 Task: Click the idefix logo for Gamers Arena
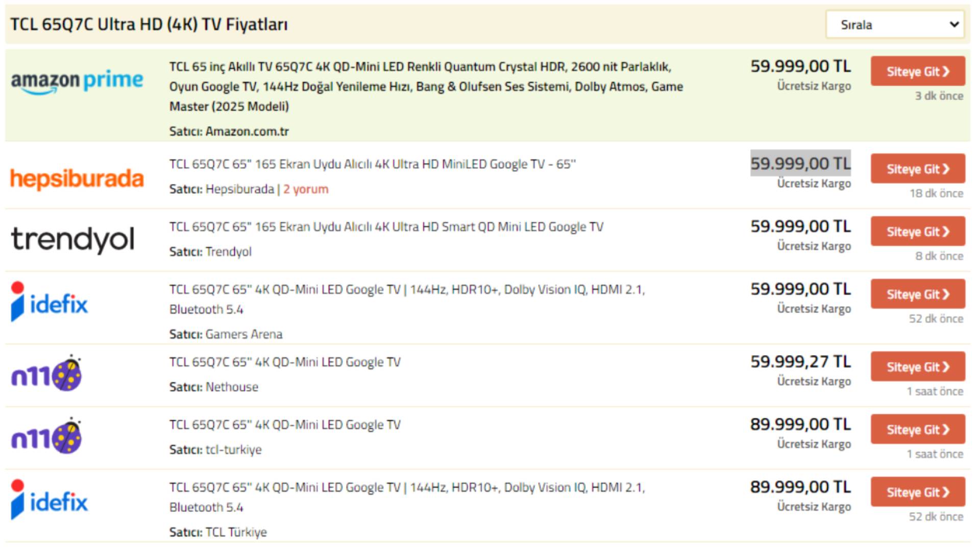(50, 302)
